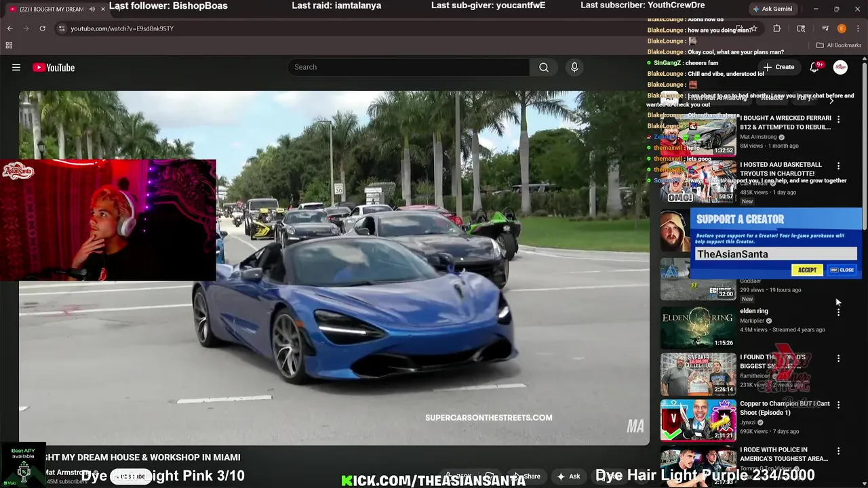
Task: Open the All Bookmarks folder
Action: click(x=839, y=45)
